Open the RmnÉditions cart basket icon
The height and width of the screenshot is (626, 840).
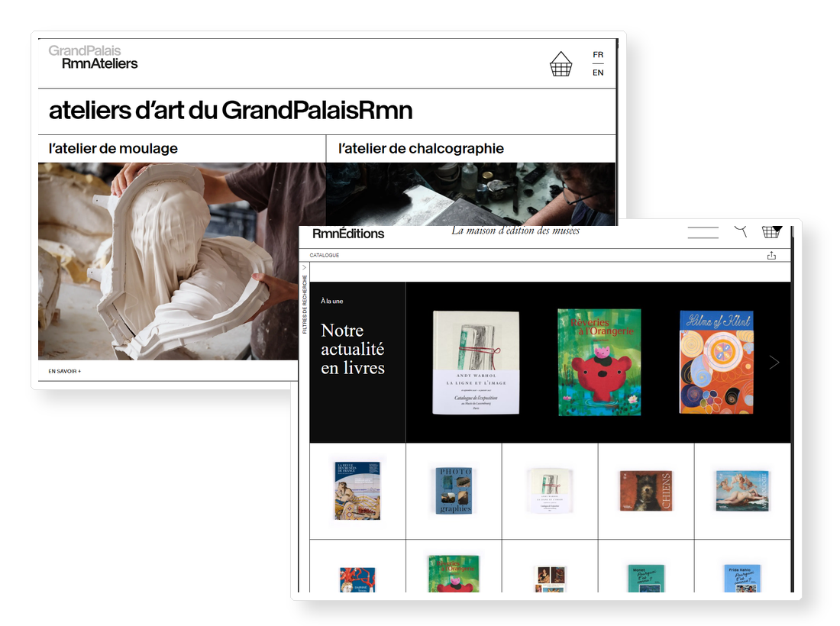tap(771, 231)
